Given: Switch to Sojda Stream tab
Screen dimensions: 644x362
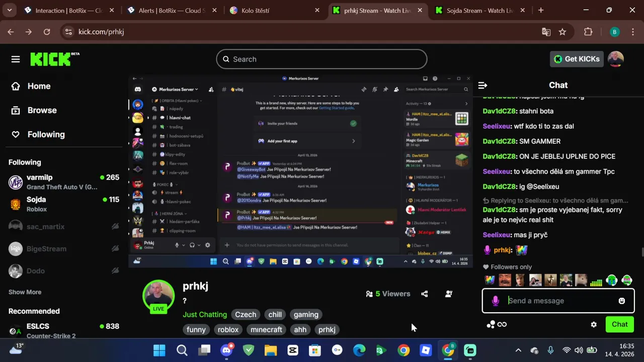Looking at the screenshot, I should pyautogui.click(x=480, y=10).
